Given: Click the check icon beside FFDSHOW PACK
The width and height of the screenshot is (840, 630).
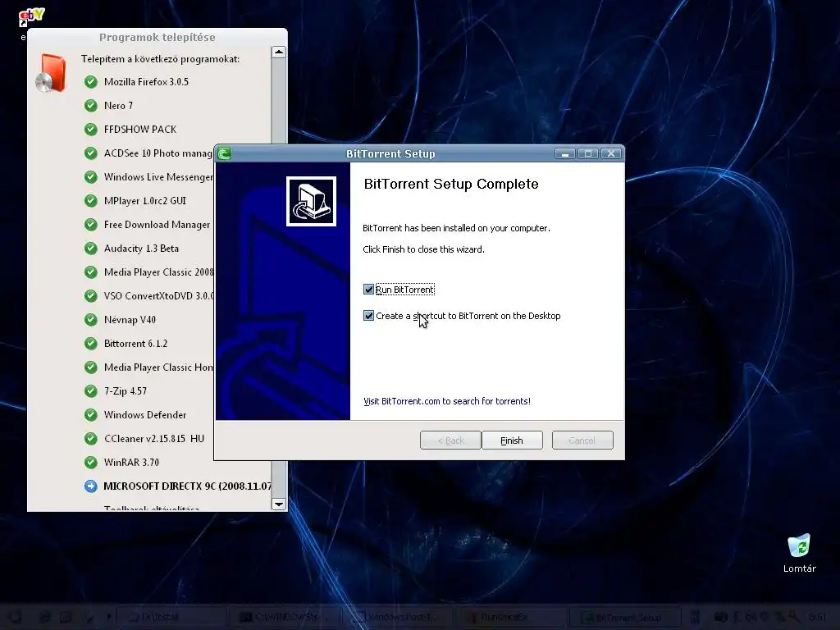Looking at the screenshot, I should point(90,129).
